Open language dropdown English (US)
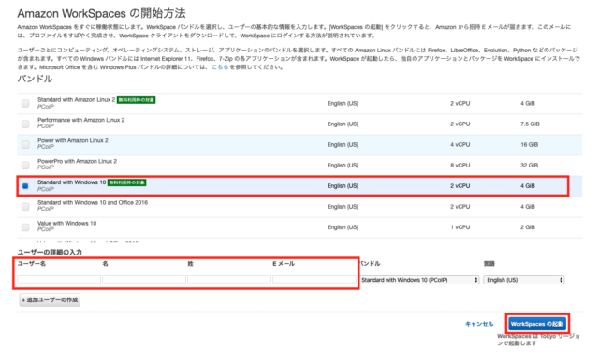Screen dimensions: 599x364 point(524,280)
